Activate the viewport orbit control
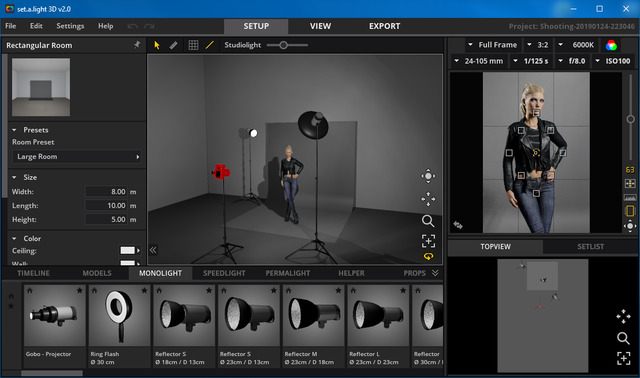 428,176
